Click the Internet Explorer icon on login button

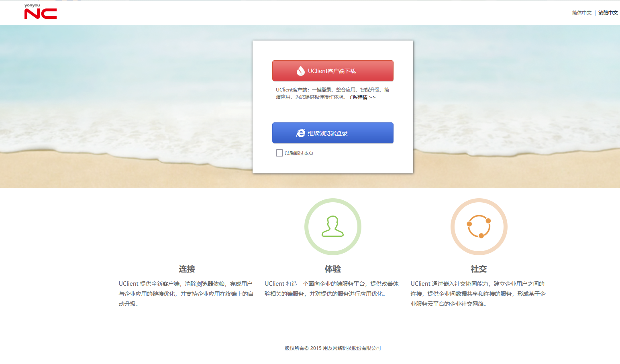pos(301,133)
